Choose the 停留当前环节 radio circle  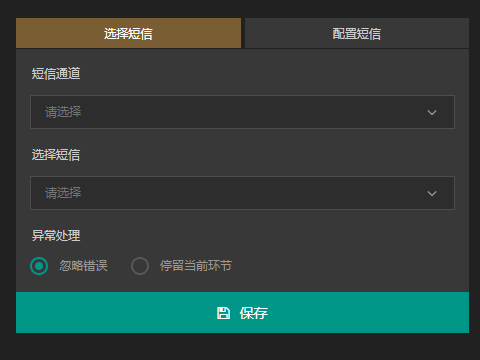[x=140, y=266]
